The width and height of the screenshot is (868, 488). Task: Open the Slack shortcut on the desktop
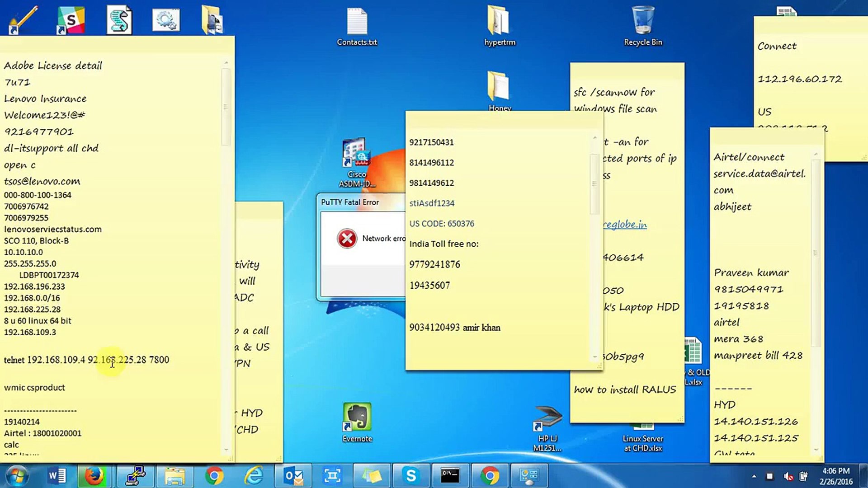click(x=72, y=19)
